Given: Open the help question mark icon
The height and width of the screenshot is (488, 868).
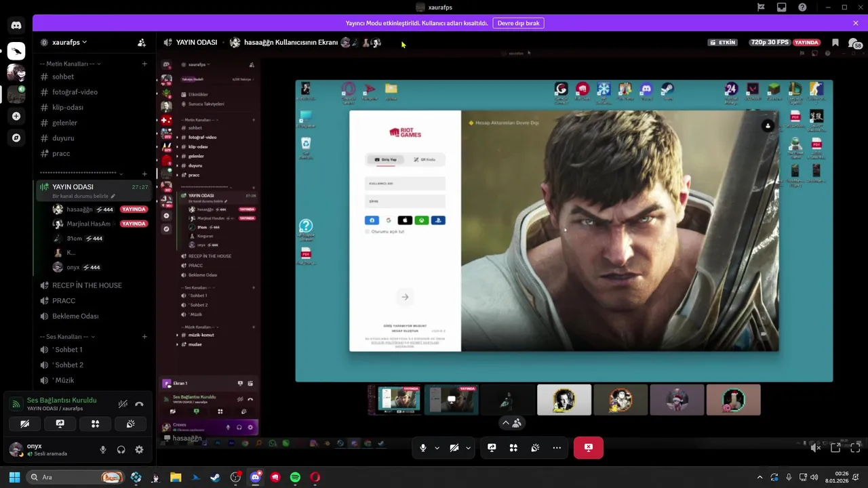Looking at the screenshot, I should tap(803, 7).
